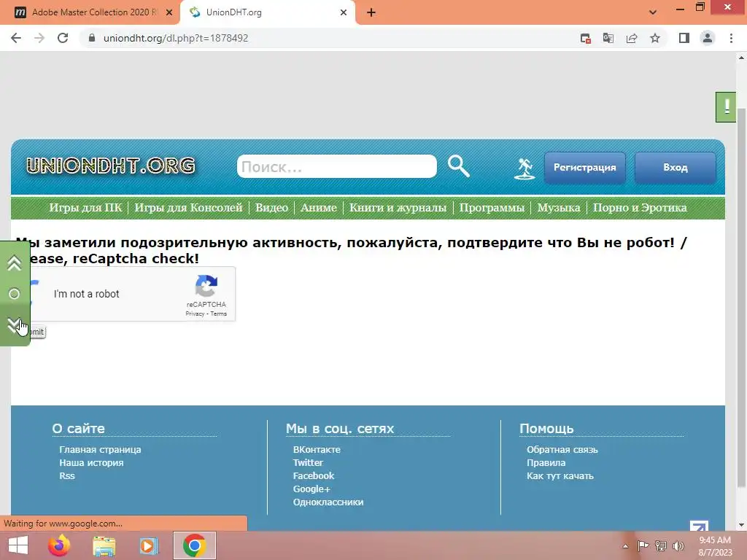Open the Игры для Консолей category
Viewport: 747px width, 560px height.
click(189, 208)
